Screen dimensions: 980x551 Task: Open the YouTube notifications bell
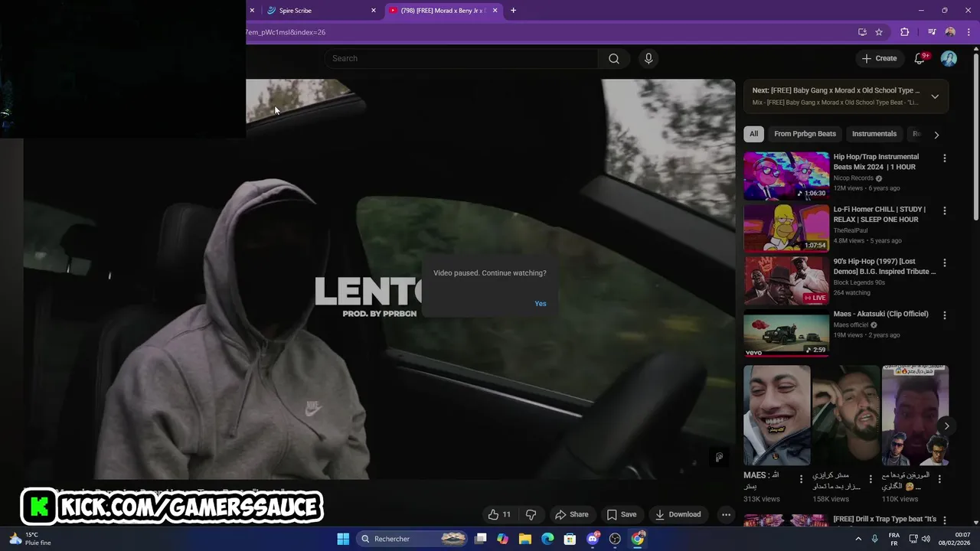click(920, 58)
